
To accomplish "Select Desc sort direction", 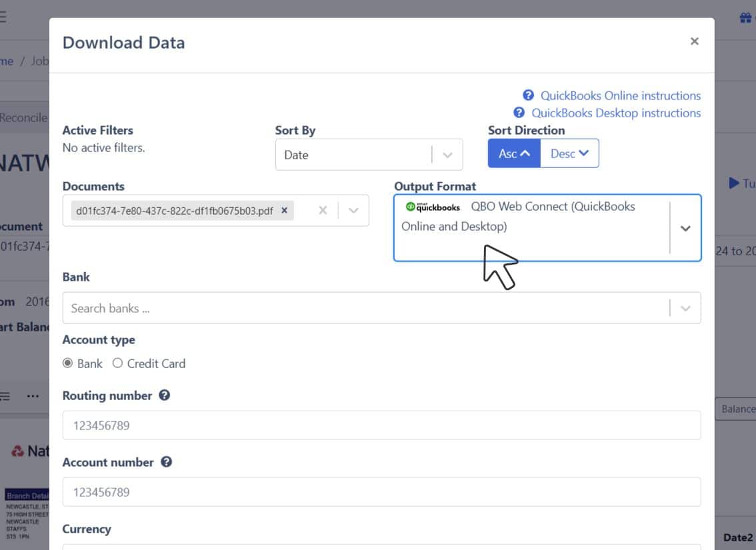I will 569,153.
